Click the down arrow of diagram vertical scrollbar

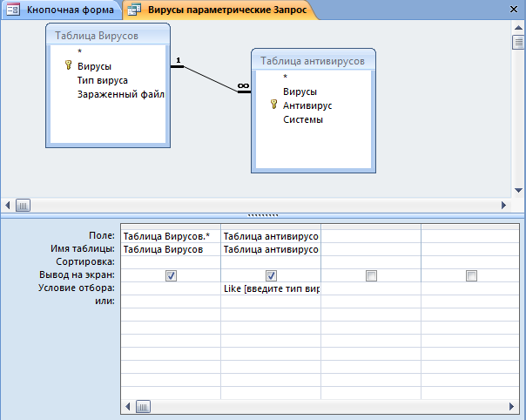(x=518, y=190)
